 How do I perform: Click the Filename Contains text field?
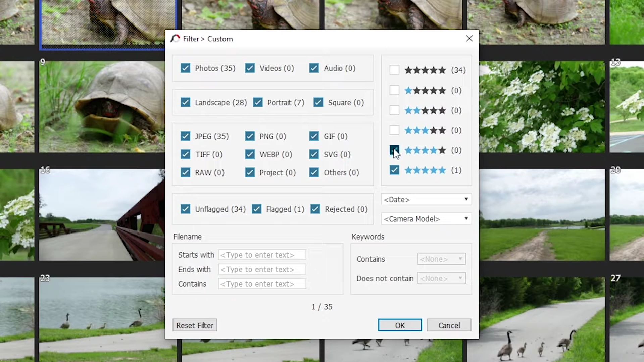[x=262, y=284]
